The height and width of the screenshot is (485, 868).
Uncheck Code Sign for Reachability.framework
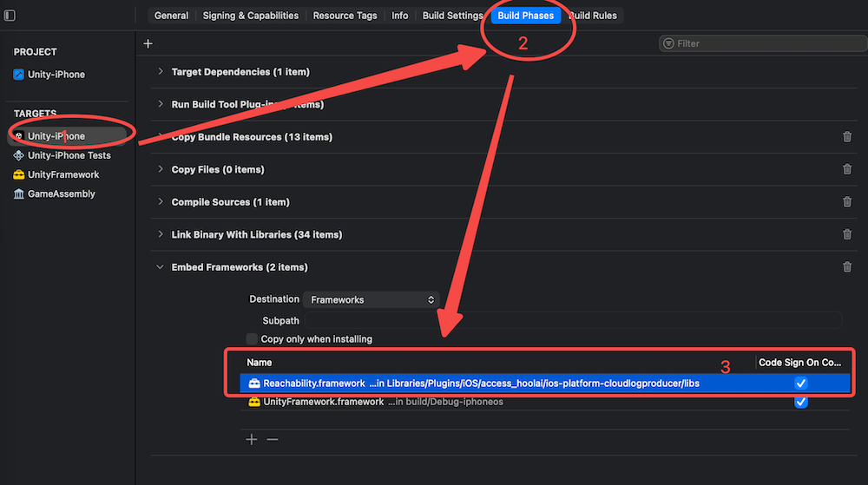pyautogui.click(x=801, y=383)
